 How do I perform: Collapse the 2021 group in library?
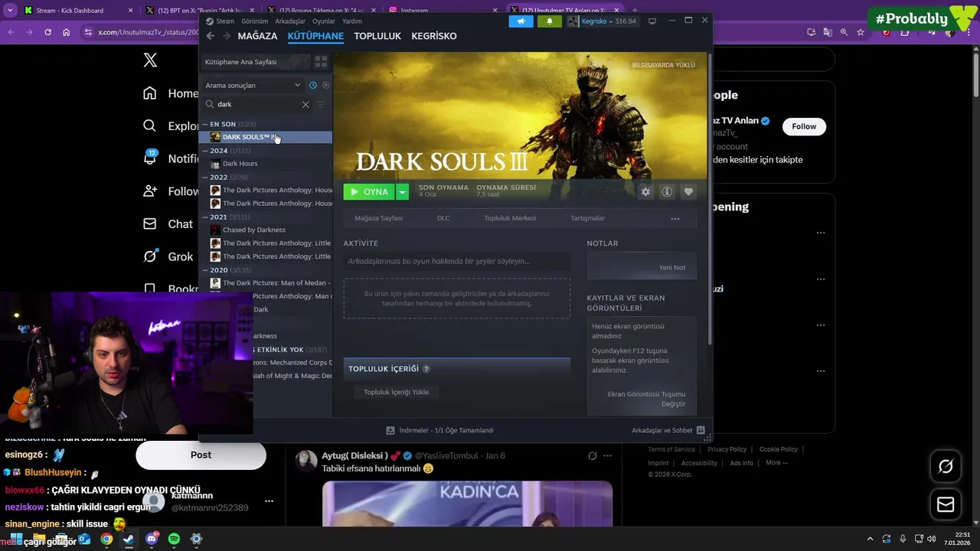click(205, 217)
